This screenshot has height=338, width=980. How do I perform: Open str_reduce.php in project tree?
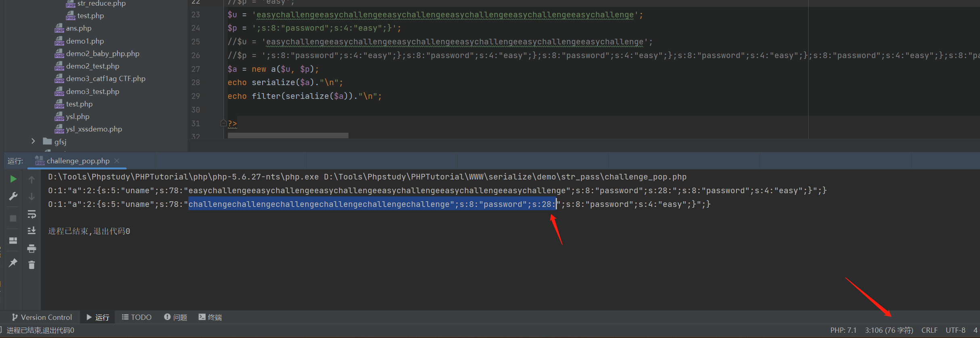pos(101,4)
